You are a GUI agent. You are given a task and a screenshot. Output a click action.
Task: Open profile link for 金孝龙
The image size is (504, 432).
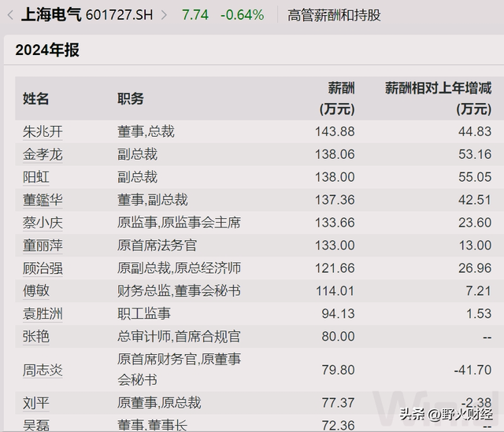43,154
